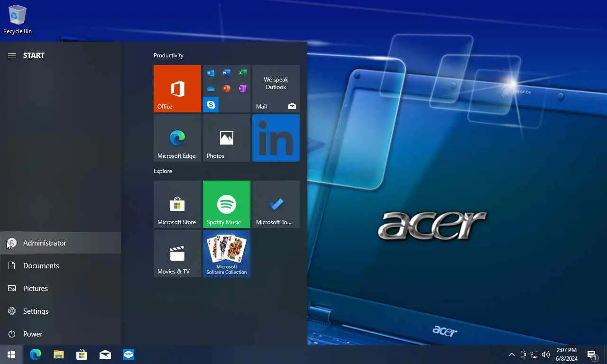The image size is (607, 364).
Task: Open Mail from the taskbar
Action: pos(105,355)
